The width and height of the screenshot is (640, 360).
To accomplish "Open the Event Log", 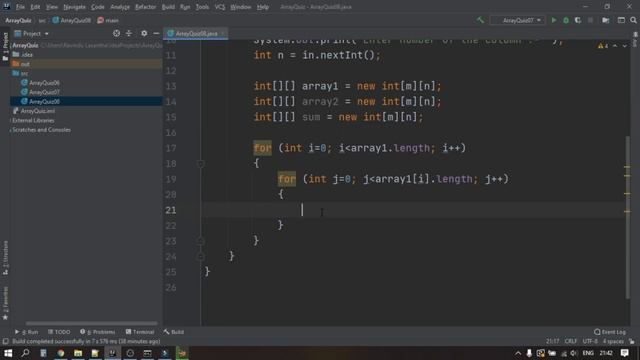I will coord(610,332).
